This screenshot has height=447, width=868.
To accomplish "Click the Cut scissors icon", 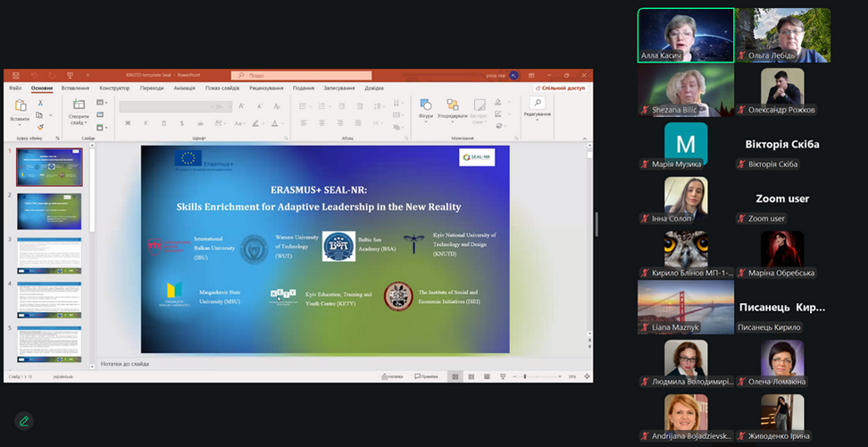I will point(40,104).
